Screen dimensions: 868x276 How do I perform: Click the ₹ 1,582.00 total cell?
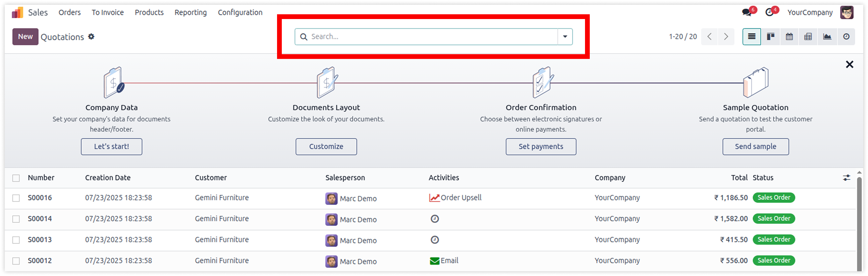(731, 219)
